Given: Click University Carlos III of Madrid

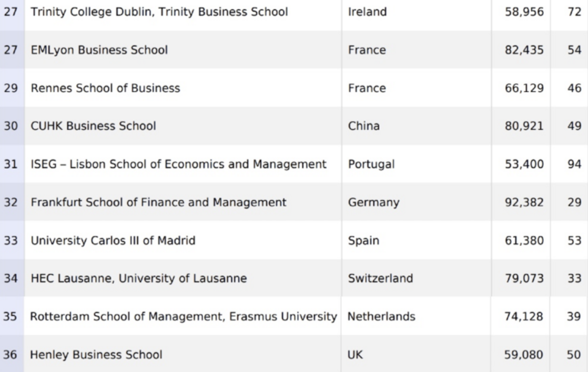Looking at the screenshot, I should click(x=113, y=241).
